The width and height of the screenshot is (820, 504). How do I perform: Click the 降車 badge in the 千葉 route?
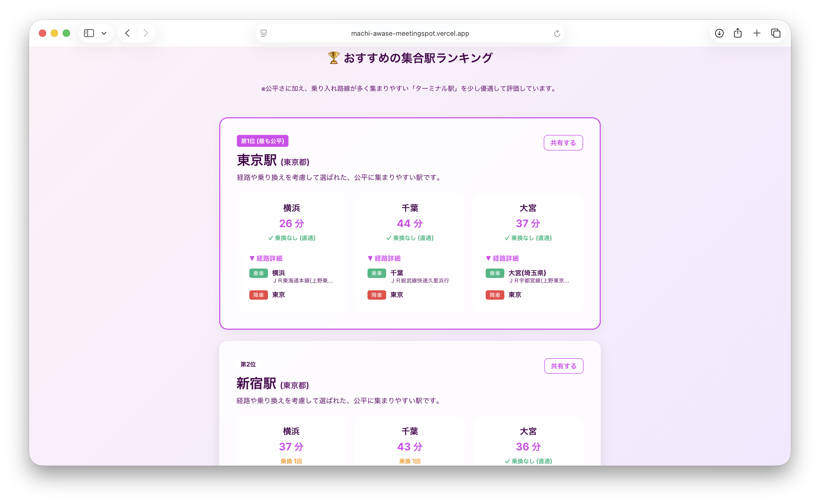click(x=377, y=295)
